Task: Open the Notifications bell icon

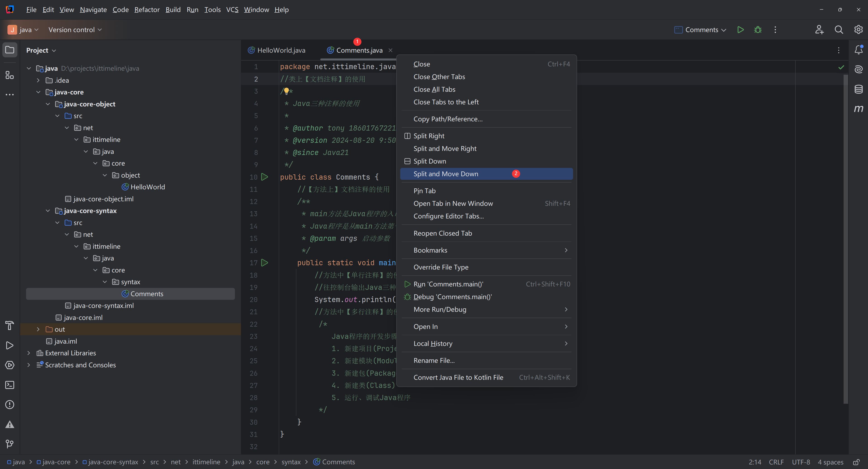Action: 858,50
